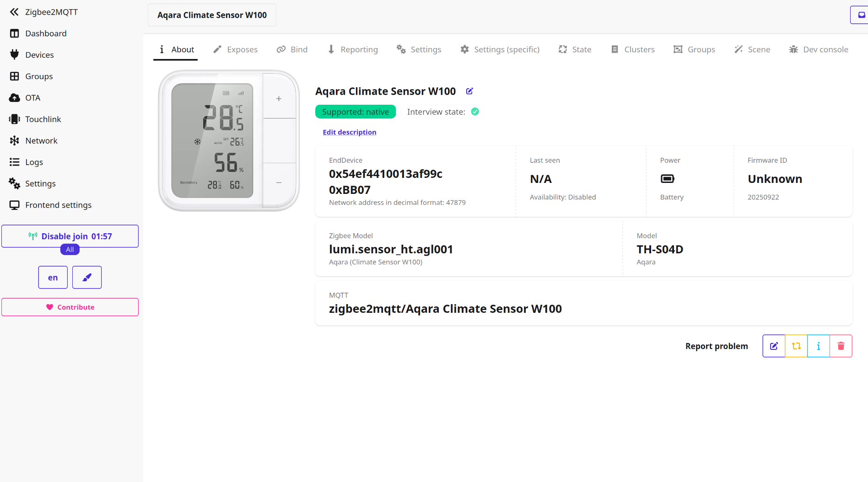Click the Report problem link
This screenshot has width=868, height=482.
tap(717, 346)
